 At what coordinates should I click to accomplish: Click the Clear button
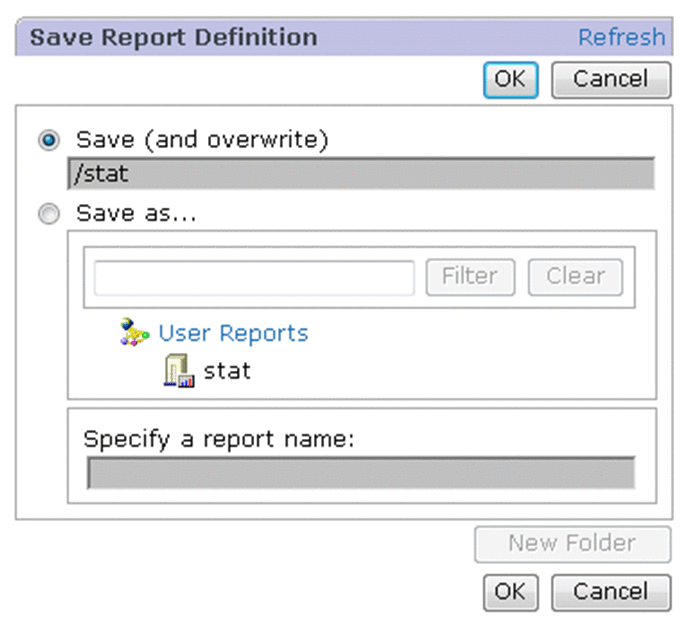(575, 277)
